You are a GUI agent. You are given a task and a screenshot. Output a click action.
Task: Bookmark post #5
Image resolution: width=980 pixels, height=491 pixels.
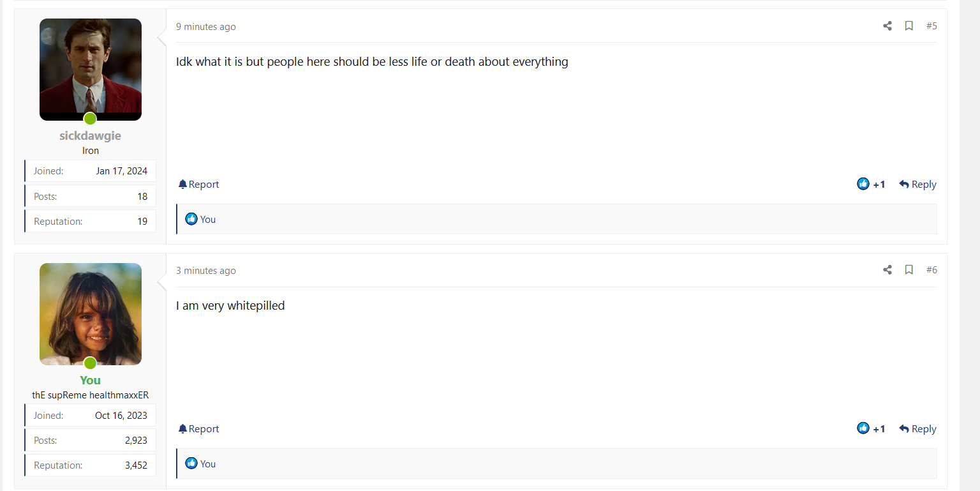point(909,26)
